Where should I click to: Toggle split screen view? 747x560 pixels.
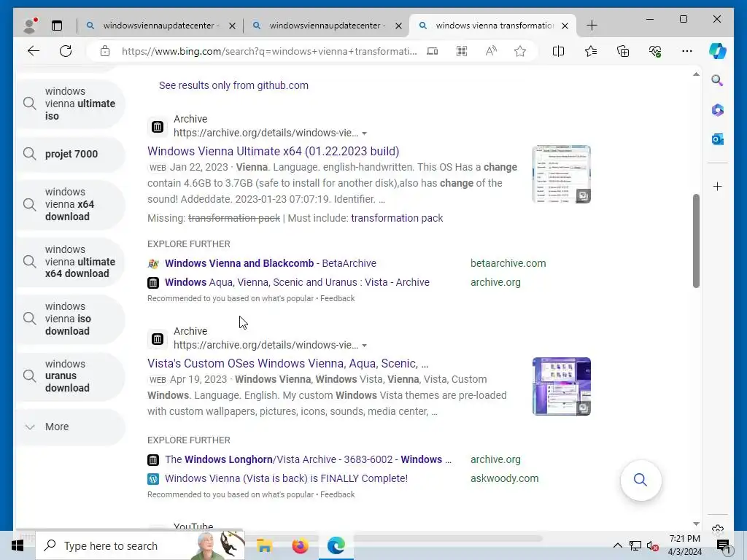tap(558, 51)
